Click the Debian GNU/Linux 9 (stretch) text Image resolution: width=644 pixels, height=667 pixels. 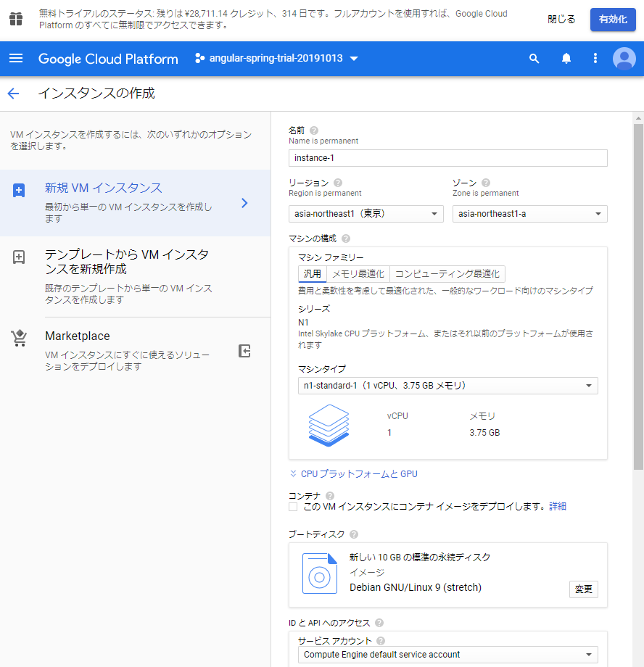pos(416,587)
